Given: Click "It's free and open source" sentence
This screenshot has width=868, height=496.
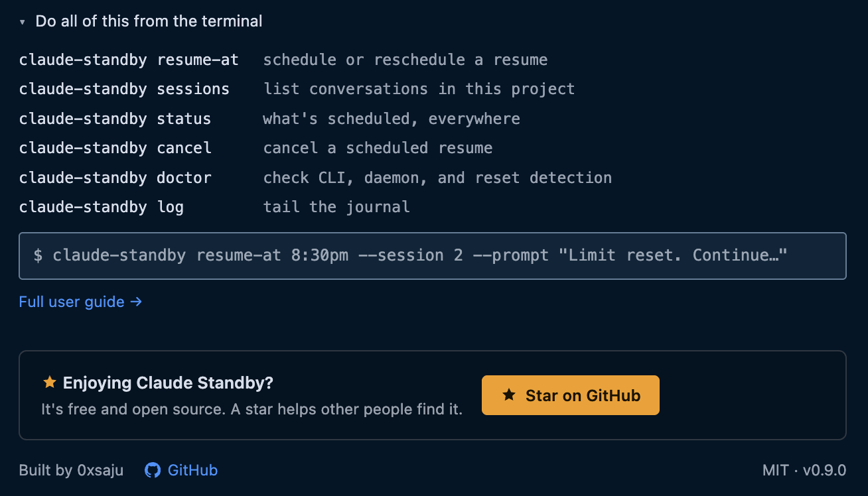Looking at the screenshot, I should pos(252,408).
